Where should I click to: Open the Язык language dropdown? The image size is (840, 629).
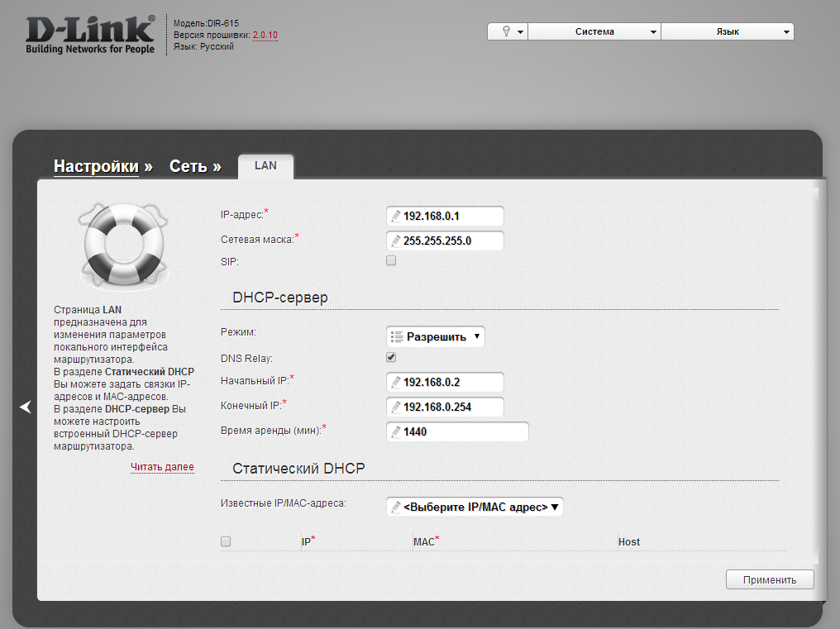tap(728, 31)
